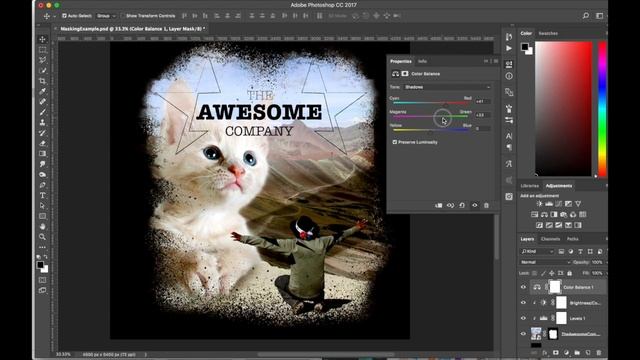Add Brightness/Contrast adjustment from Adjustments panel
Viewport: 640px width, 360px height.
539,204
